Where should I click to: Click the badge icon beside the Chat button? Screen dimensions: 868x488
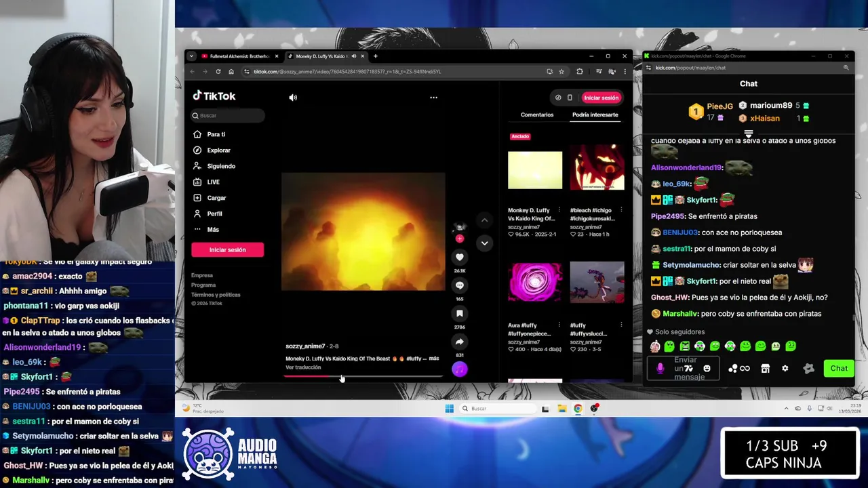click(808, 368)
